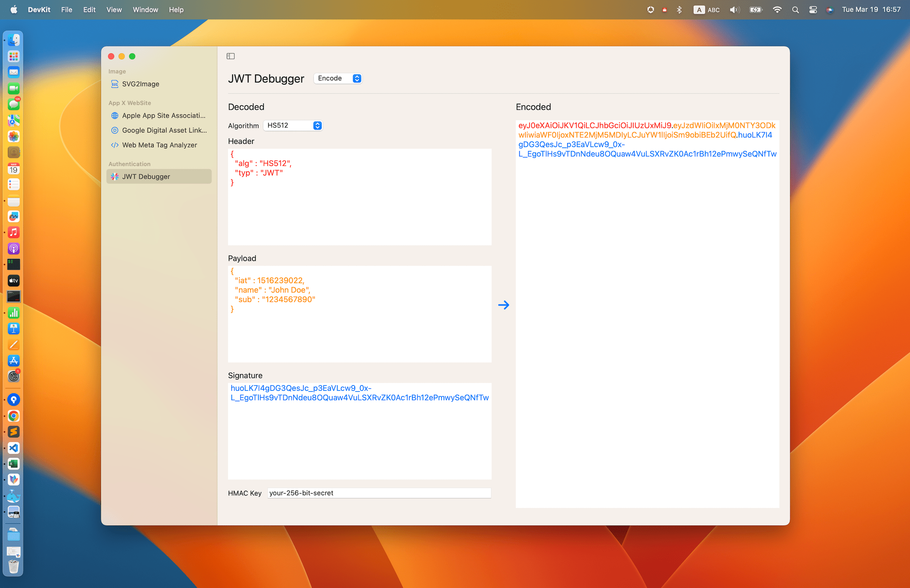This screenshot has height=588, width=910.
Task: Open Podcasts from the Dock
Action: click(14, 249)
